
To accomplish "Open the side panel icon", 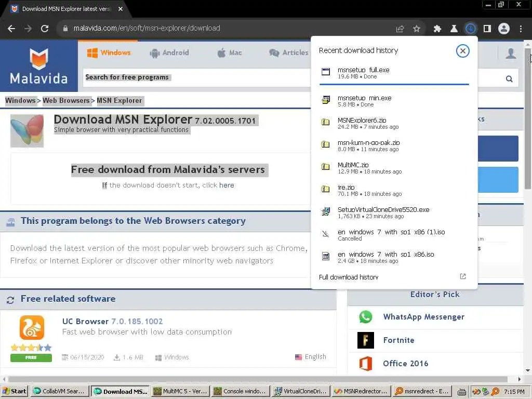I will [x=487, y=29].
